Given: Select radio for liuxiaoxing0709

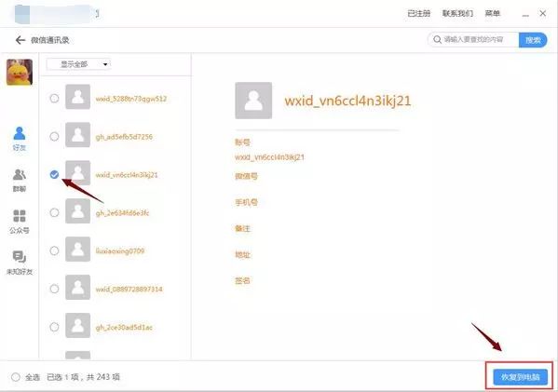Looking at the screenshot, I should point(54,250).
